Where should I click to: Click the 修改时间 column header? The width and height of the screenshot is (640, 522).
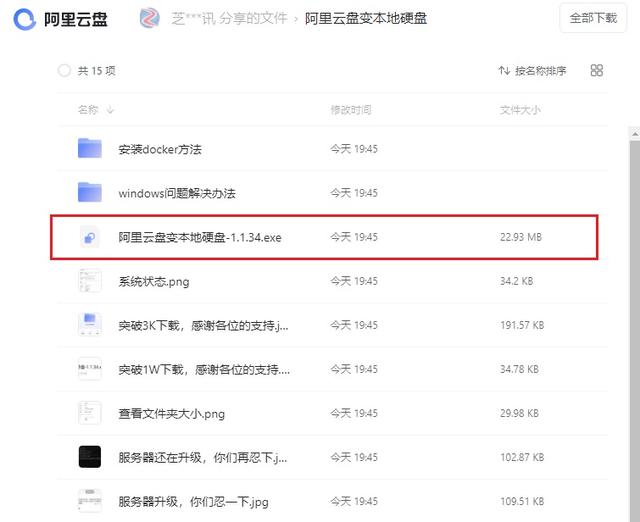pos(351,110)
